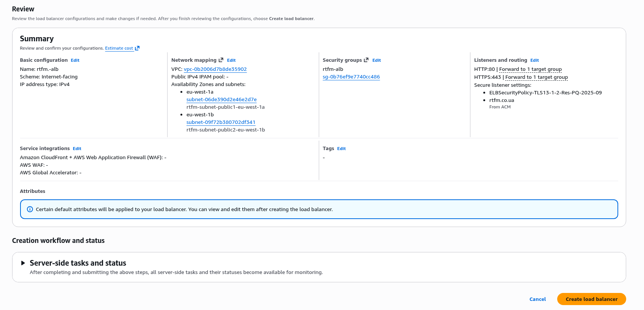Image resolution: width=644 pixels, height=310 pixels.
Task: Open the Estimate cost link
Action: 119,48
